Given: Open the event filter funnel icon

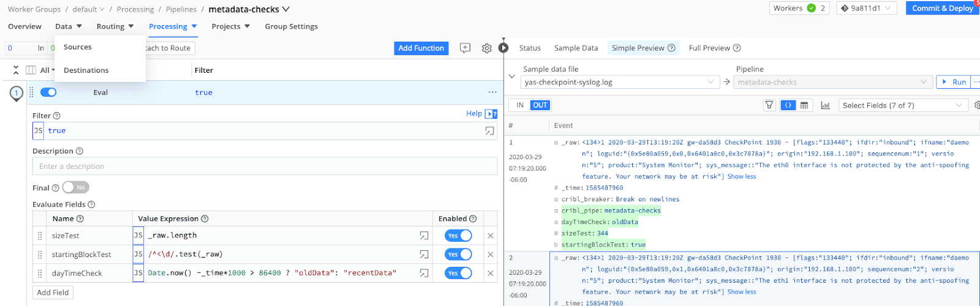Looking at the screenshot, I should pos(769,105).
